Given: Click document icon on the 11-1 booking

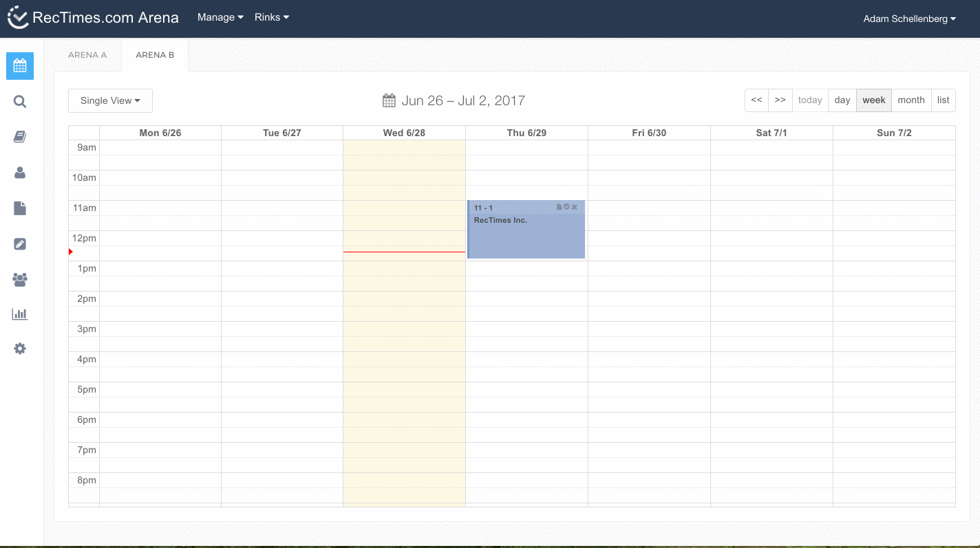Looking at the screenshot, I should click(x=559, y=207).
